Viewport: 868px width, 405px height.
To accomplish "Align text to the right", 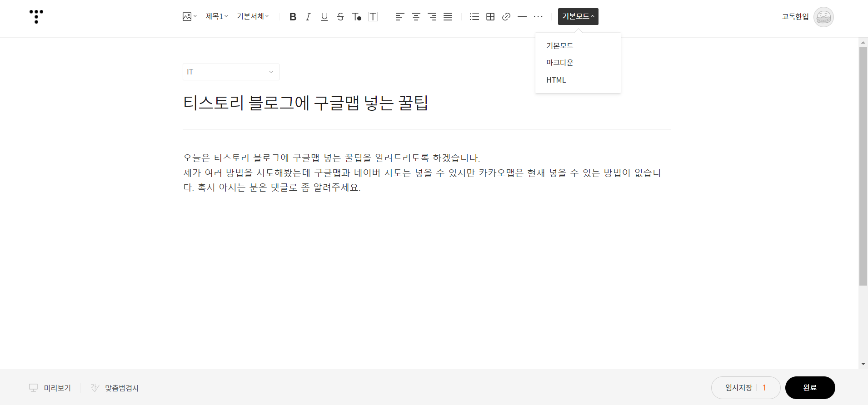I will point(432,17).
